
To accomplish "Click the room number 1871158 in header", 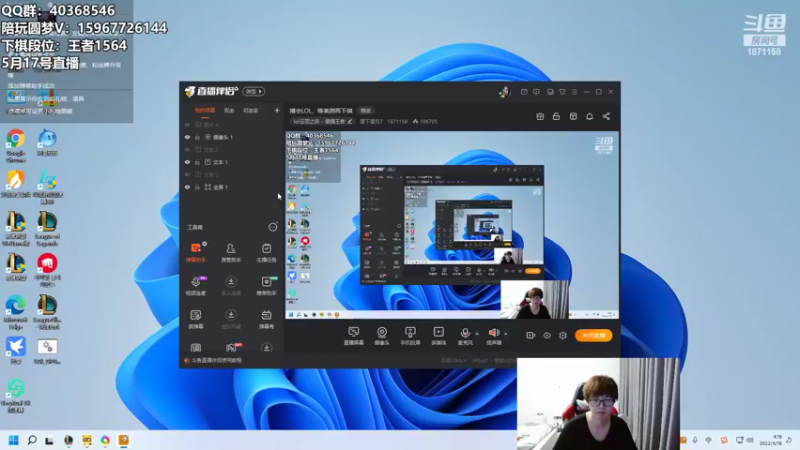I will (x=397, y=121).
